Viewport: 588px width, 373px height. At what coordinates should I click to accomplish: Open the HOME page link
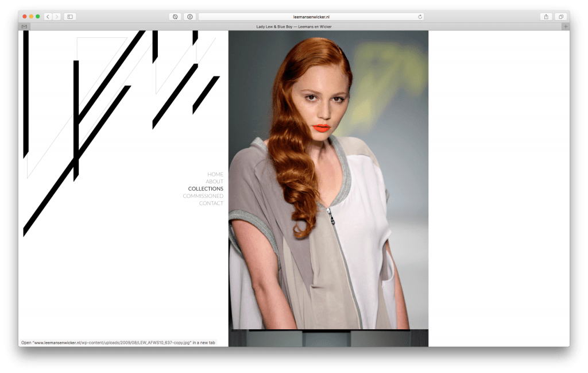(x=215, y=174)
